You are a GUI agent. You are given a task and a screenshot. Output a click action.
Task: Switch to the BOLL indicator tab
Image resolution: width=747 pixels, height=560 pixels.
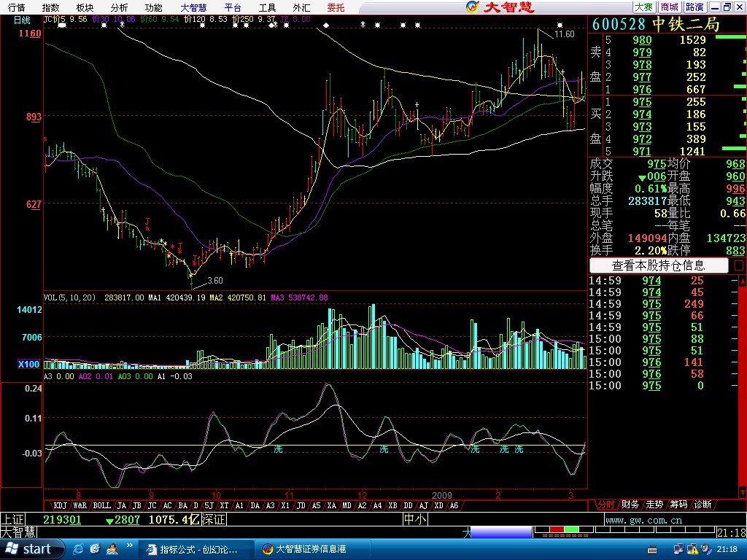coord(101,505)
